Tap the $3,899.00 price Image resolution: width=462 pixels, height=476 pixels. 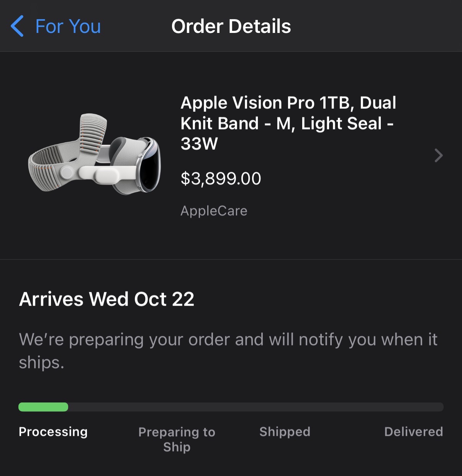tap(221, 178)
